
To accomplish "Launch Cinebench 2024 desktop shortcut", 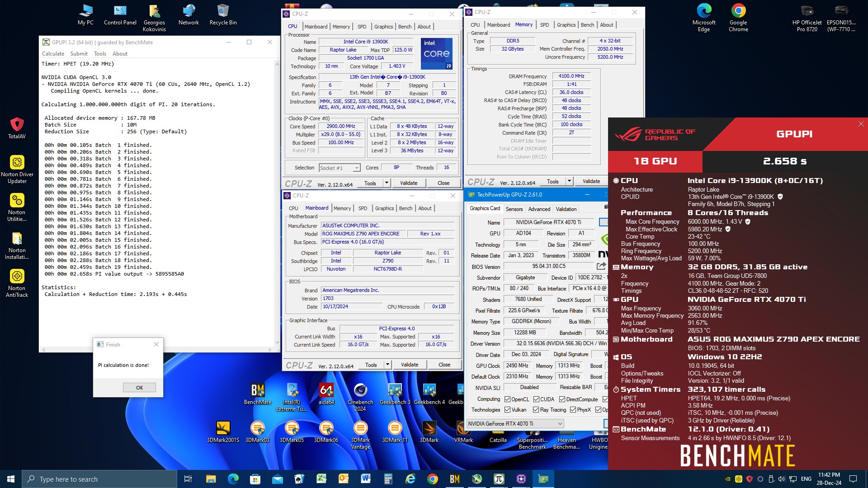I will pyautogui.click(x=360, y=397).
